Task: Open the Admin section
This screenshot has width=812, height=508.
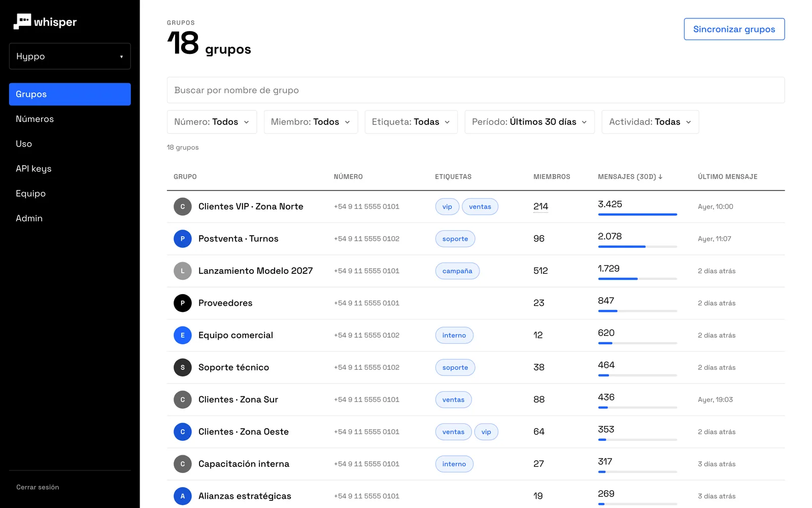Action: pyautogui.click(x=70, y=218)
